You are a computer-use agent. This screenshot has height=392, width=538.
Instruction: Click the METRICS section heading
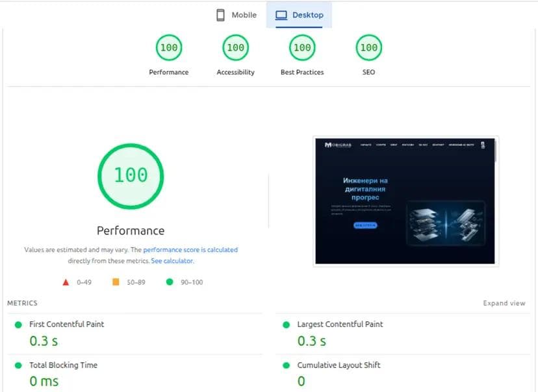coord(22,303)
